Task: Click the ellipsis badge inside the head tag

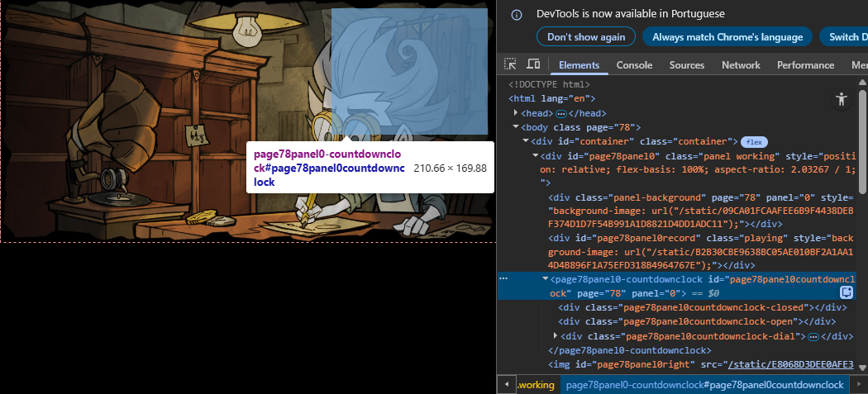Action: [560, 113]
